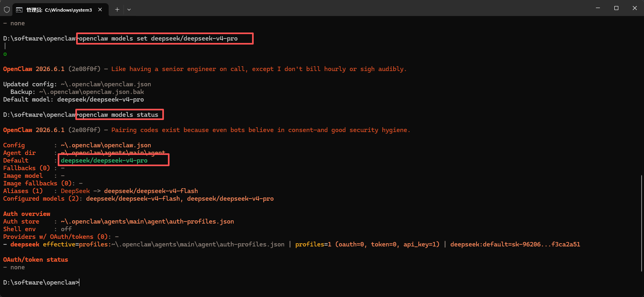Click the green default model 'deepseek/deepseek-v4-pro'

click(104, 161)
